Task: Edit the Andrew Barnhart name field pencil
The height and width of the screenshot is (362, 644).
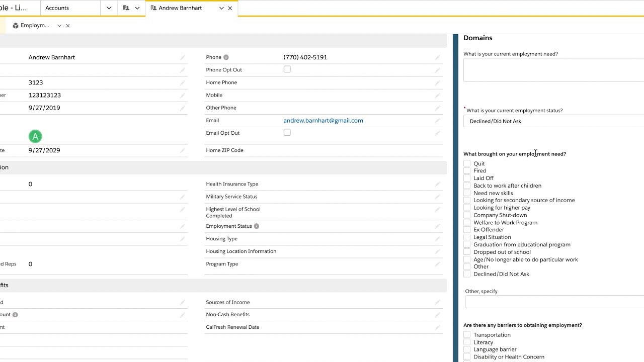Action: [183, 58]
